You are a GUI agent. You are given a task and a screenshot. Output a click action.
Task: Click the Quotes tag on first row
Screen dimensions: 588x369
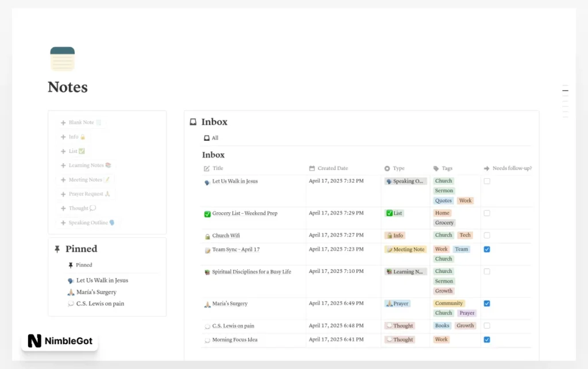tap(443, 201)
